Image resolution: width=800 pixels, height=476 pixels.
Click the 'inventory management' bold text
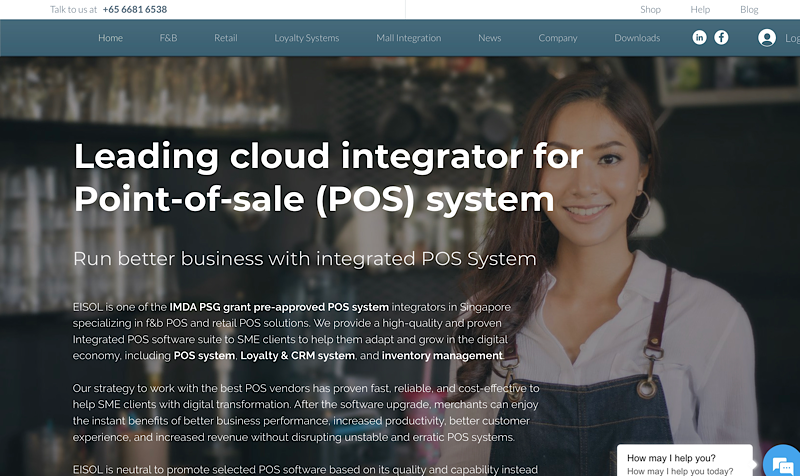pos(442,356)
